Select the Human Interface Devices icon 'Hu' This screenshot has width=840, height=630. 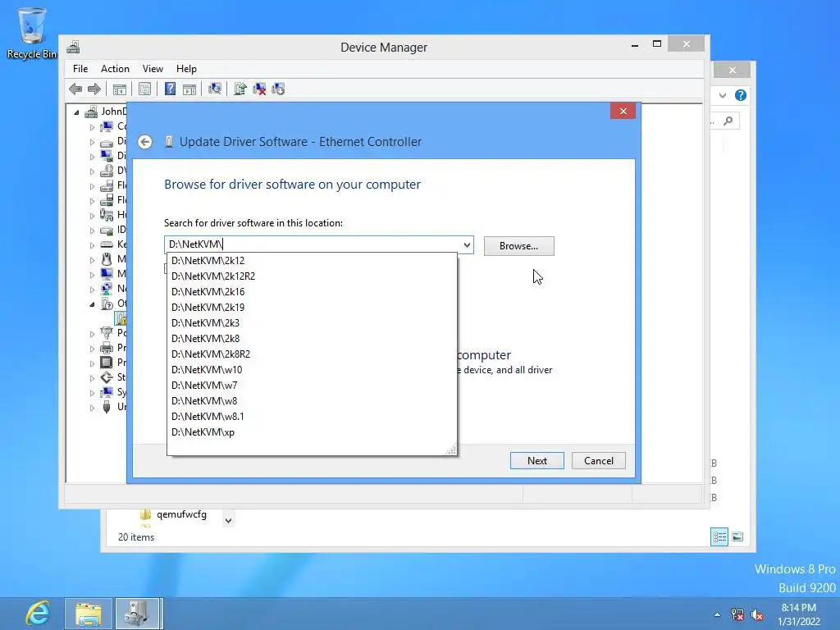click(x=107, y=215)
